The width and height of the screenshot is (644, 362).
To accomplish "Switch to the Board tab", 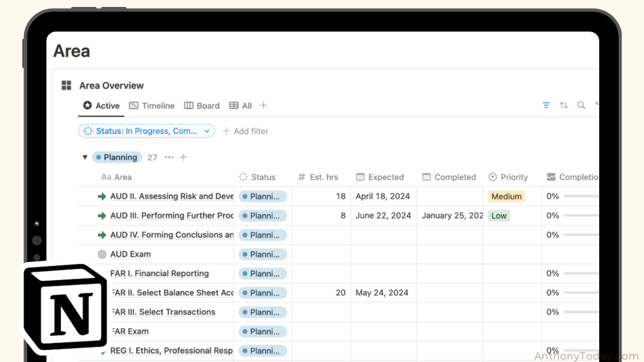I will [x=202, y=106].
